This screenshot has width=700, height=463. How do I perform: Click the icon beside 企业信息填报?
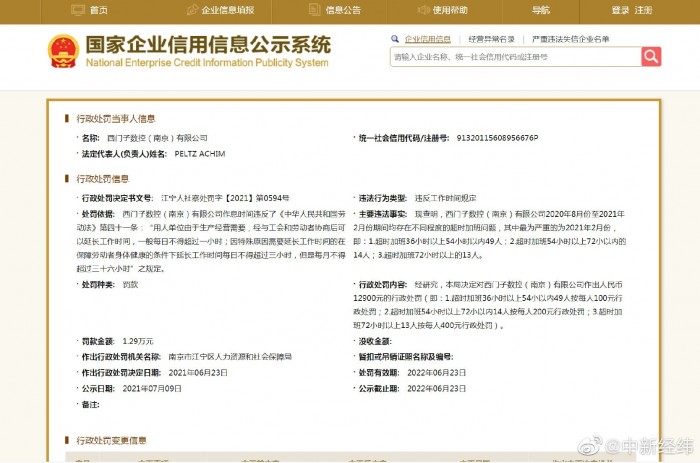pyautogui.click(x=190, y=10)
